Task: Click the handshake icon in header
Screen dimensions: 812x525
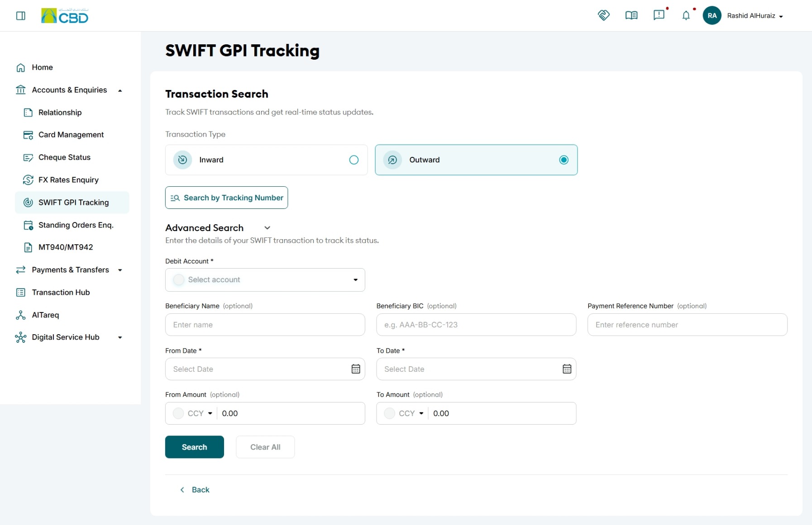Action: click(604, 15)
